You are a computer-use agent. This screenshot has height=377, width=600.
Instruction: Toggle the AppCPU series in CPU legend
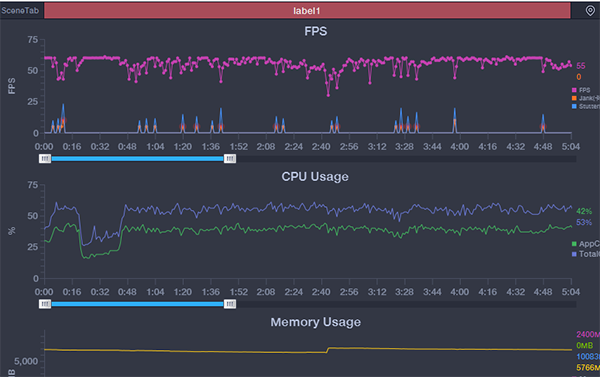585,244
